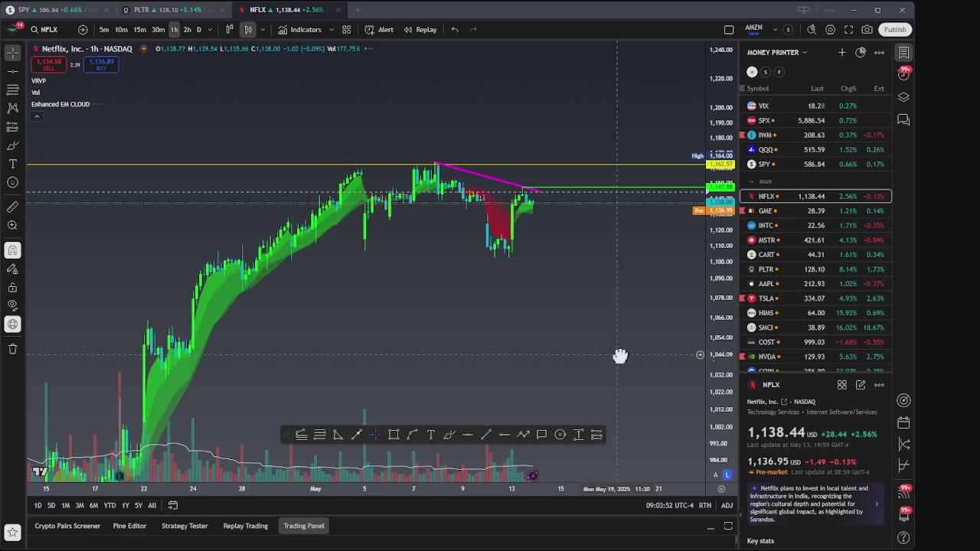Image resolution: width=980 pixels, height=551 pixels.
Task: Remove drawings with trash icon
Action: (12, 349)
